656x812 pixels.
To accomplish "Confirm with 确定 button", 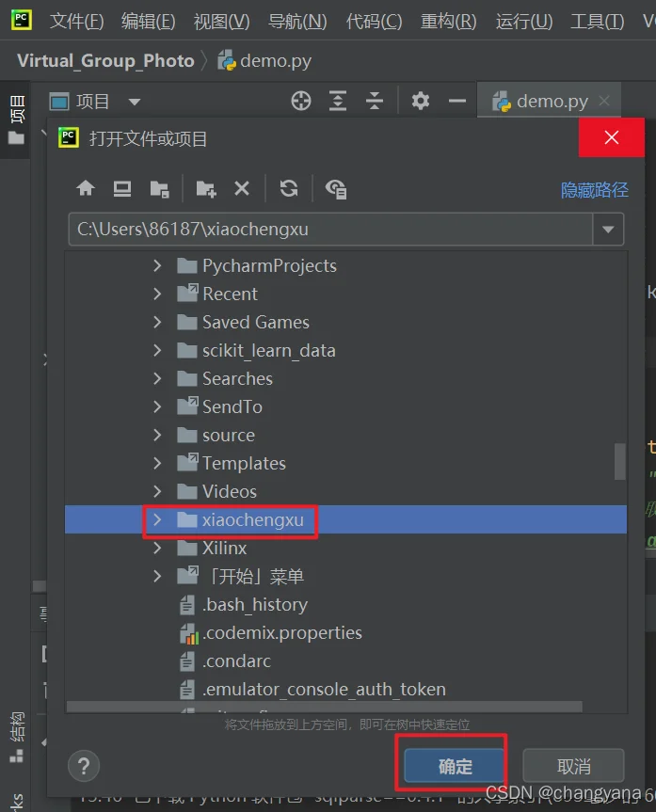I will tap(455, 765).
